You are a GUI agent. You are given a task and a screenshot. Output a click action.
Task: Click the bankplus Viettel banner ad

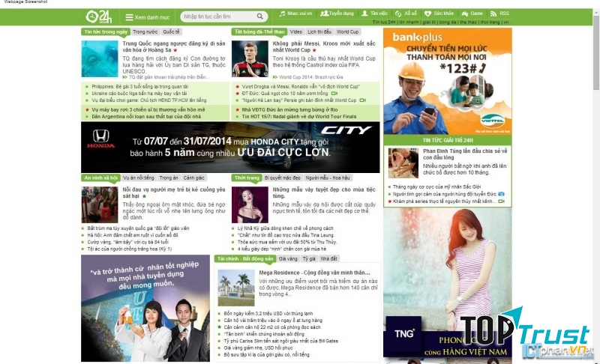click(447, 82)
